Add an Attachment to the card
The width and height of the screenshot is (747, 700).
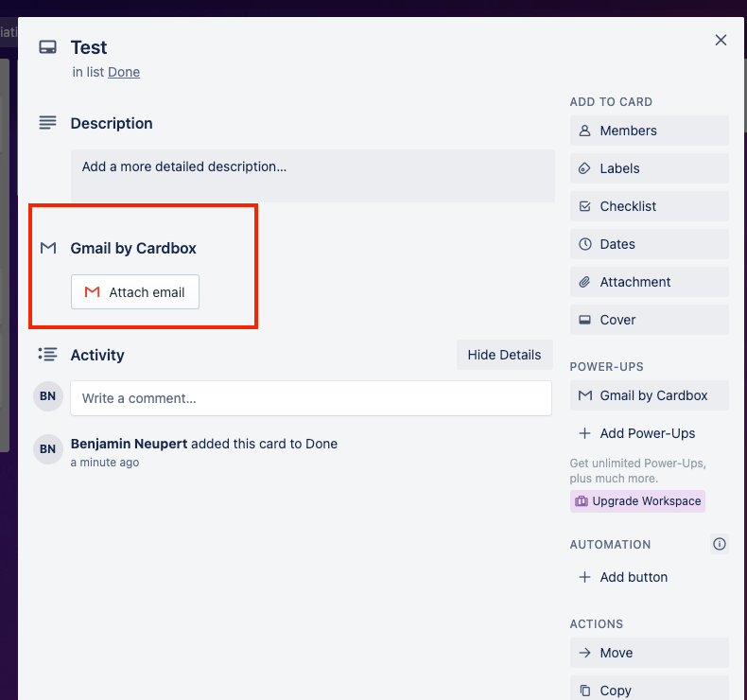pyautogui.click(x=649, y=282)
